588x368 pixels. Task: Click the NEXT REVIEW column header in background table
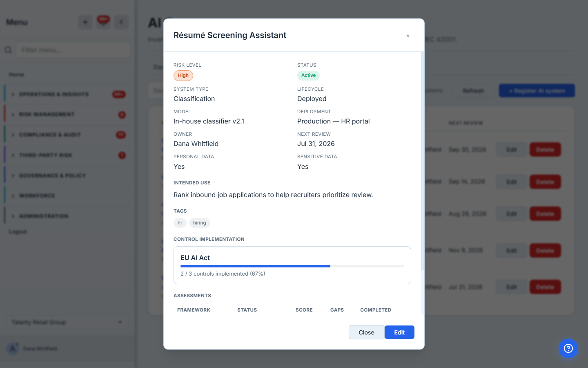466,123
